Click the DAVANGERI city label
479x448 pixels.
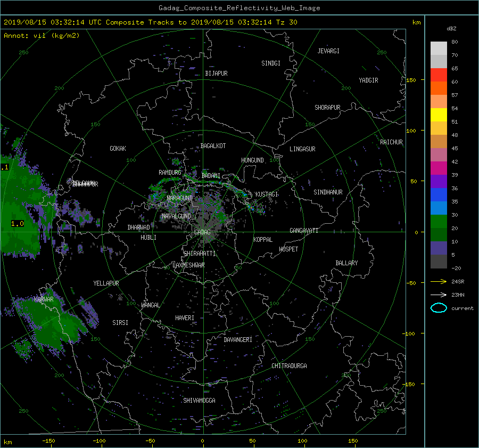[238, 340]
